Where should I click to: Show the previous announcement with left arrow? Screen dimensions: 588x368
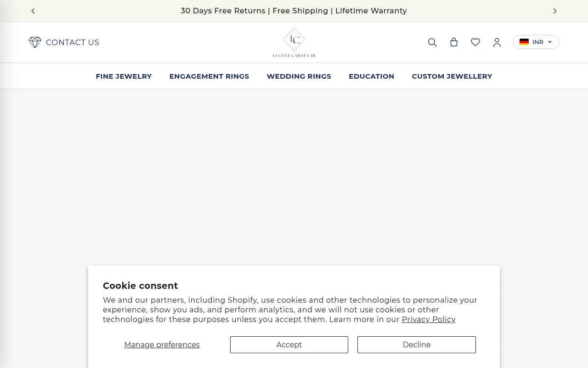(x=33, y=11)
